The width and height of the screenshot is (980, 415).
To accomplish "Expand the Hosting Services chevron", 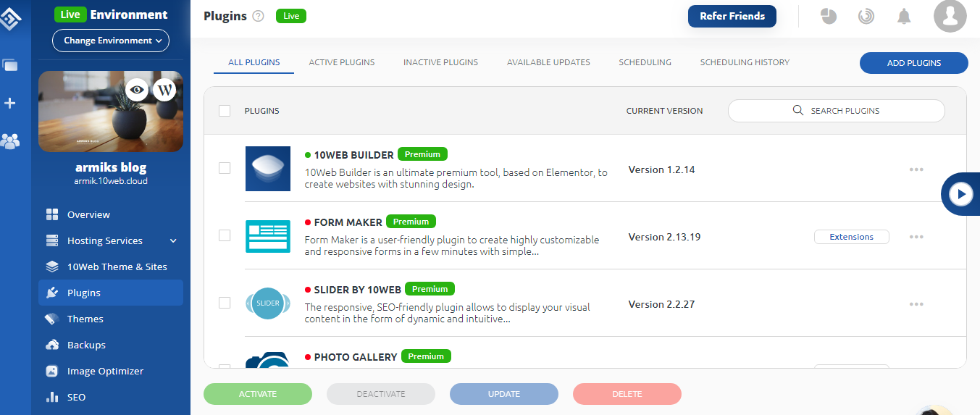I will pos(173,241).
